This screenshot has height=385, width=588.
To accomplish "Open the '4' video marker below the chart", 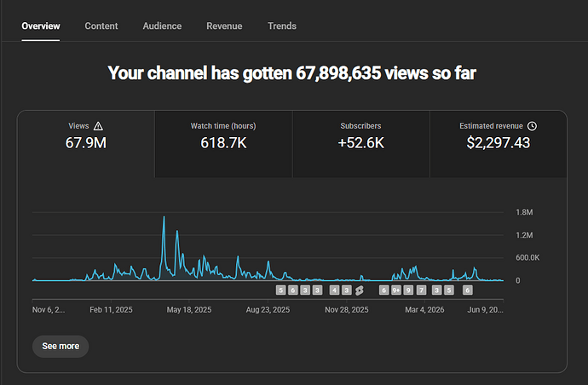I will 335,290.
